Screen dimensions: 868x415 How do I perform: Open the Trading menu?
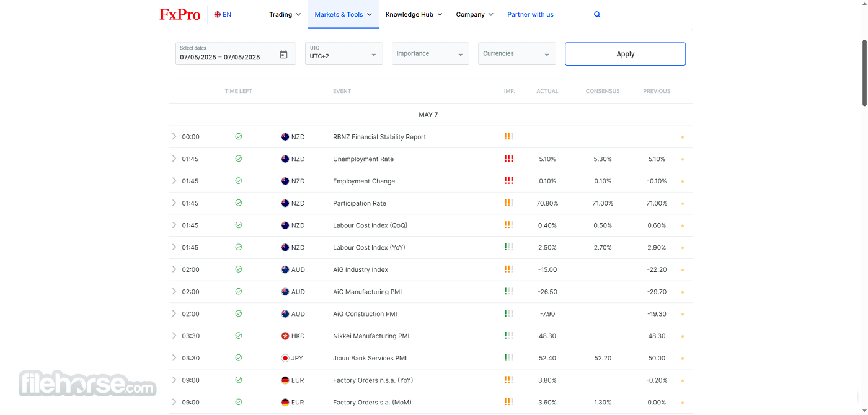point(285,14)
